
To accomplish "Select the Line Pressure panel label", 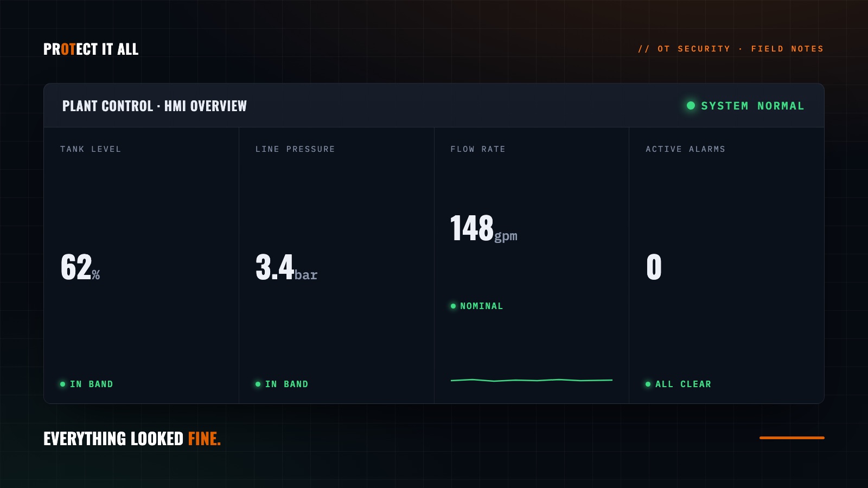I will [x=295, y=149].
